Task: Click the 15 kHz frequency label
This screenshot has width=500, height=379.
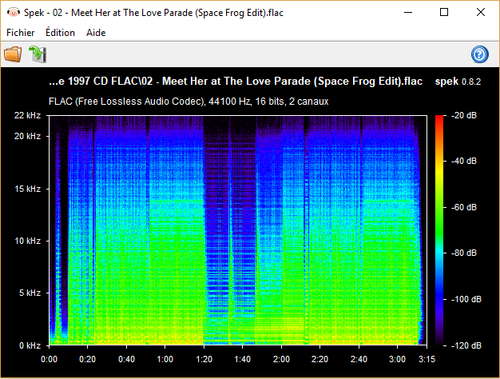Action: [28, 189]
